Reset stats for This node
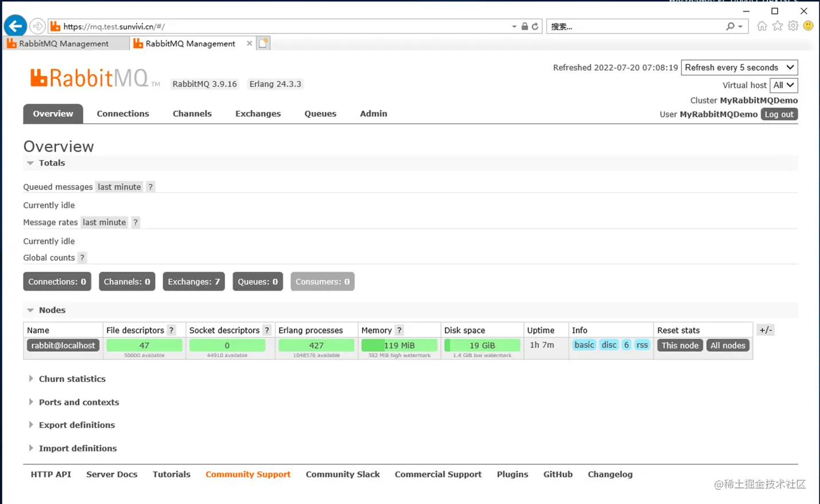Image resolution: width=820 pixels, height=504 pixels. pyautogui.click(x=680, y=346)
